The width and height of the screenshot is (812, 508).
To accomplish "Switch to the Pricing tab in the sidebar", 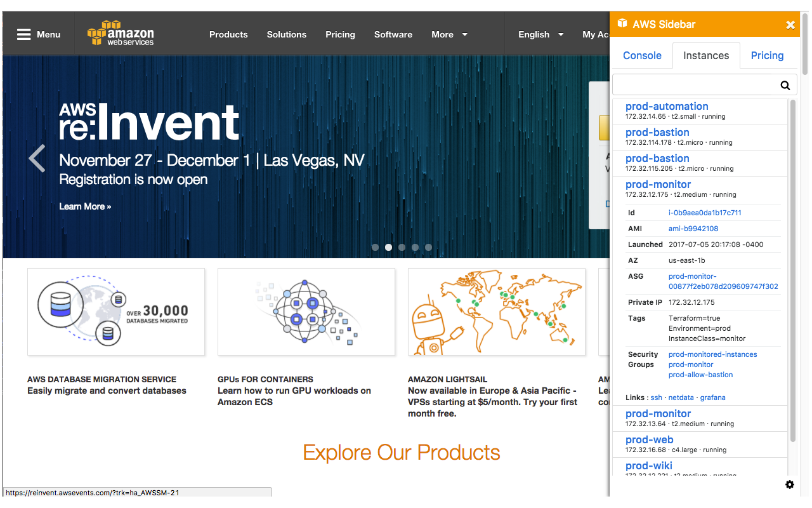I will coord(768,55).
